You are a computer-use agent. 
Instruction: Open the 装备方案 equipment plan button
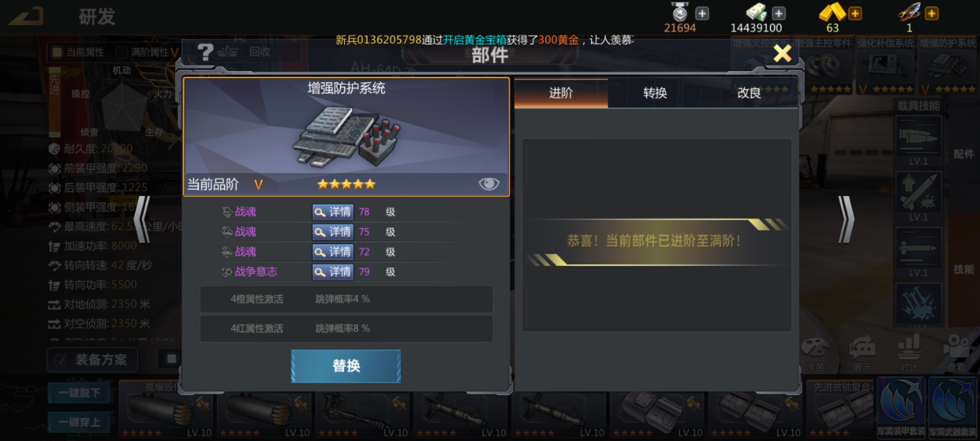[x=92, y=360]
